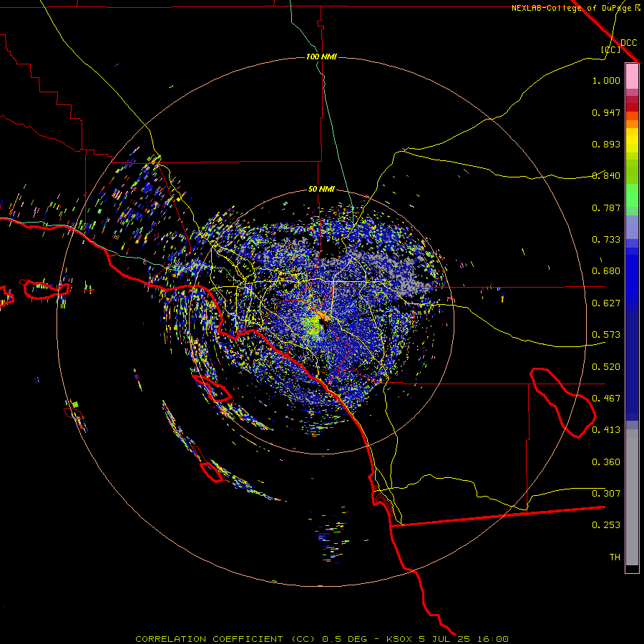Click the 0.413 scale value

pyautogui.click(x=606, y=430)
